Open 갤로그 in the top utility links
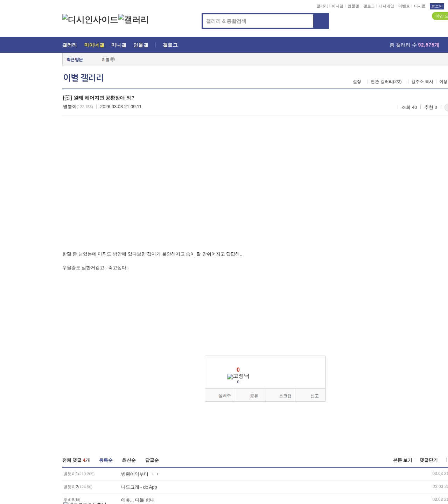The height and width of the screenshot is (504, 448). (x=369, y=6)
